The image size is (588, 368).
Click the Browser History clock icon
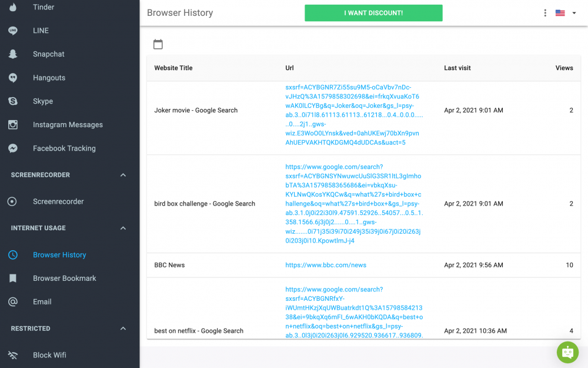tap(13, 255)
